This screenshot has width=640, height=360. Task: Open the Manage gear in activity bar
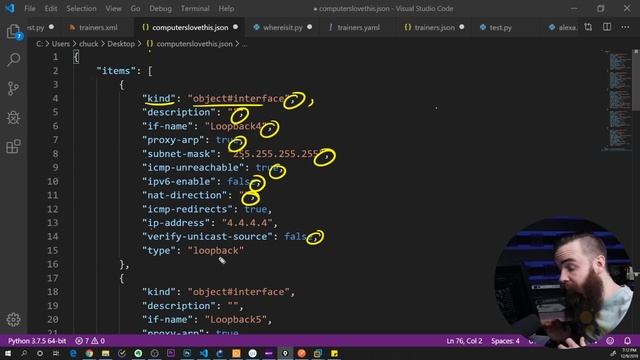coord(13,320)
